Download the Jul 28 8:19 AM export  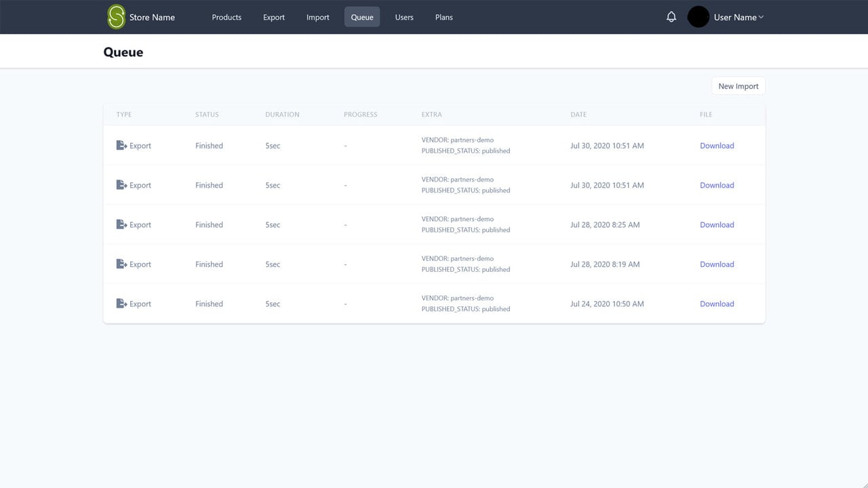click(x=717, y=264)
